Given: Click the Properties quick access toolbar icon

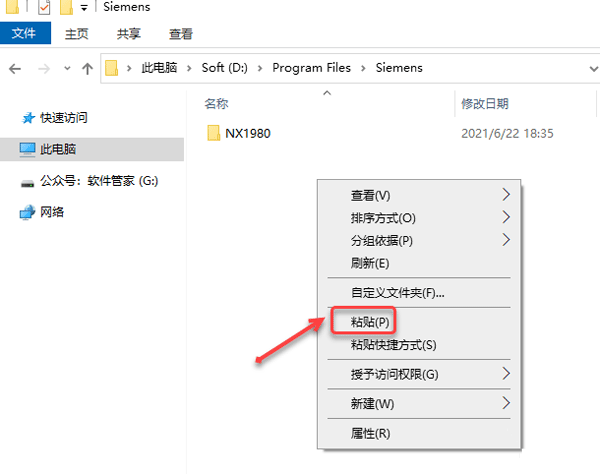Looking at the screenshot, I should 44,7.
